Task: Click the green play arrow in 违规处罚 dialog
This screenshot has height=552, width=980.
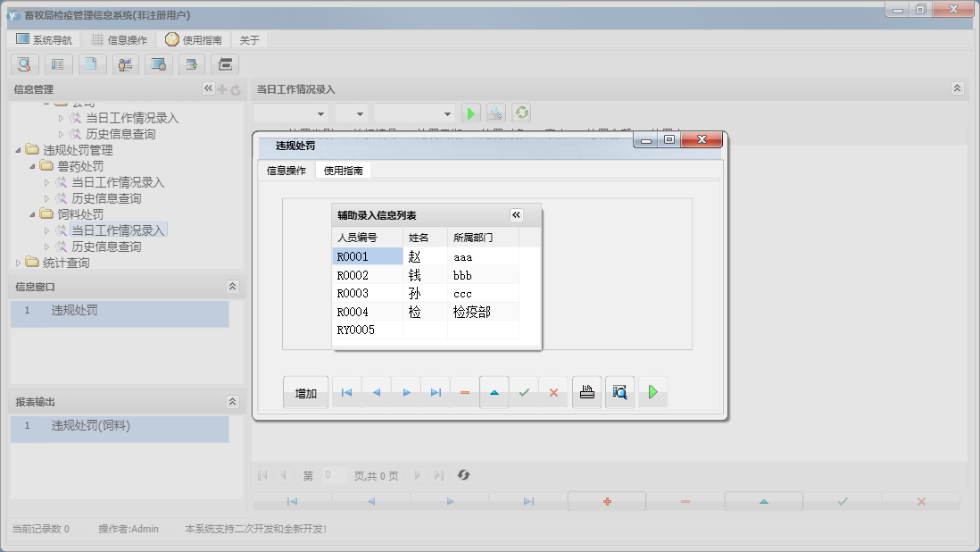Action: point(652,392)
